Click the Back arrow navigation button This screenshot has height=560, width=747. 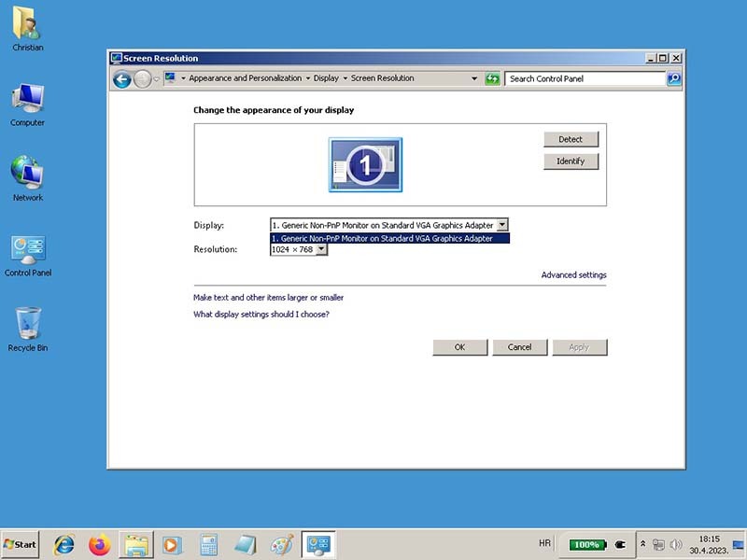(x=121, y=79)
